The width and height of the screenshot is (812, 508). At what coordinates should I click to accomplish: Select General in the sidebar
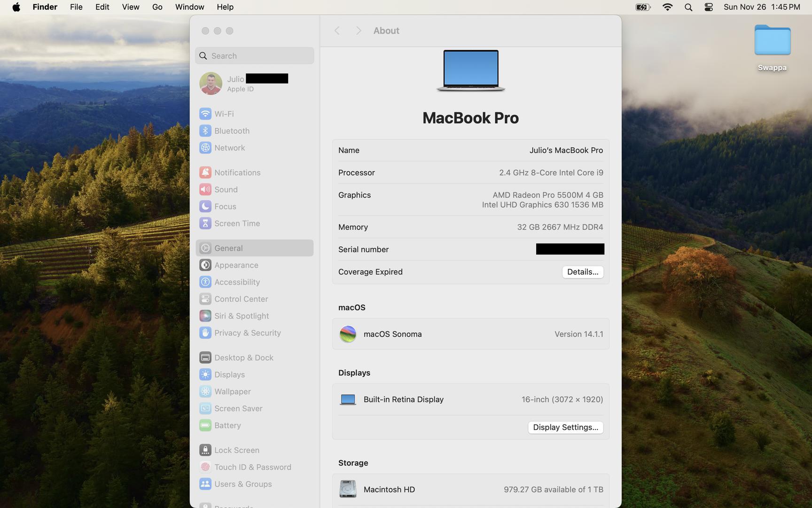tap(254, 248)
